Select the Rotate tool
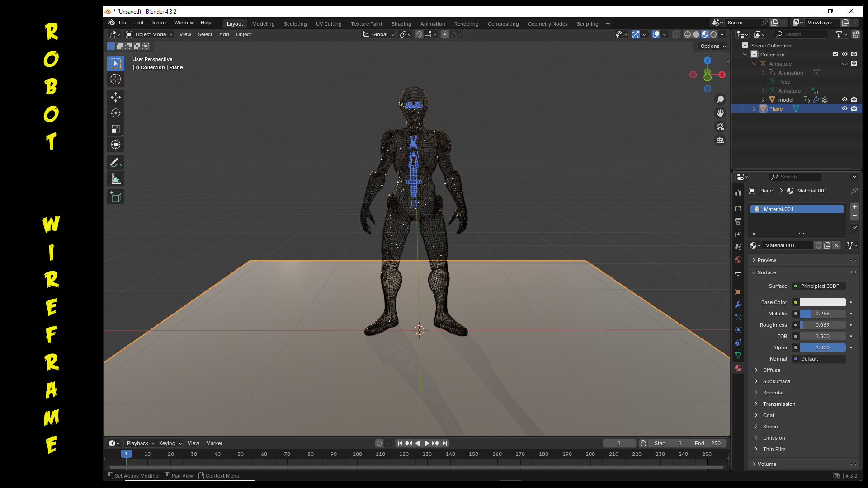 (x=116, y=113)
